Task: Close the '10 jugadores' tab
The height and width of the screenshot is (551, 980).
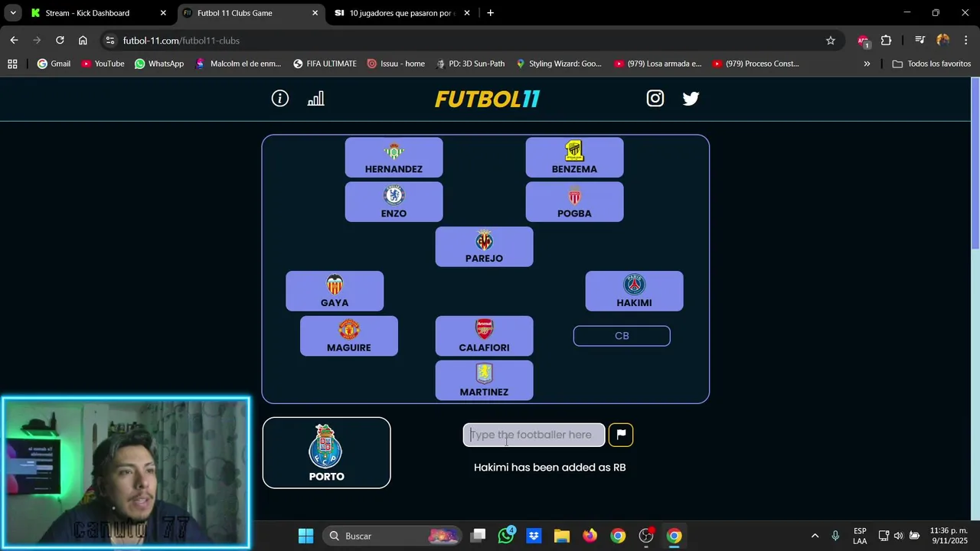Action: 467,13
